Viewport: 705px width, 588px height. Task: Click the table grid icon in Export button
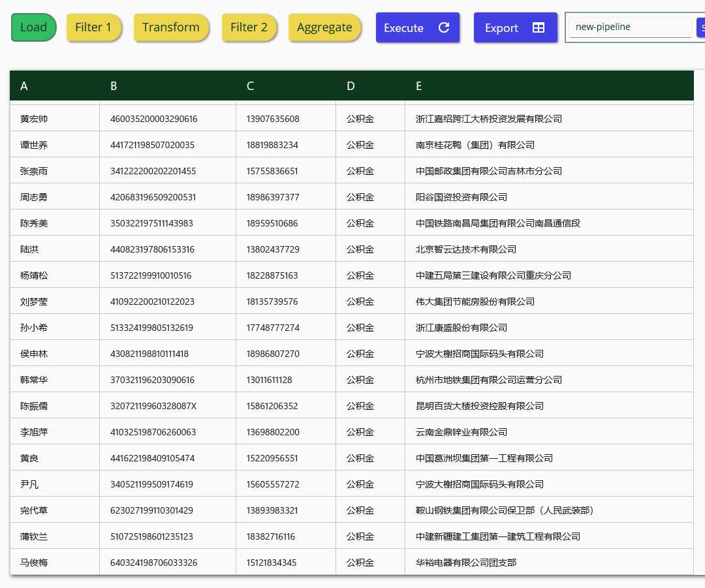[x=538, y=27]
